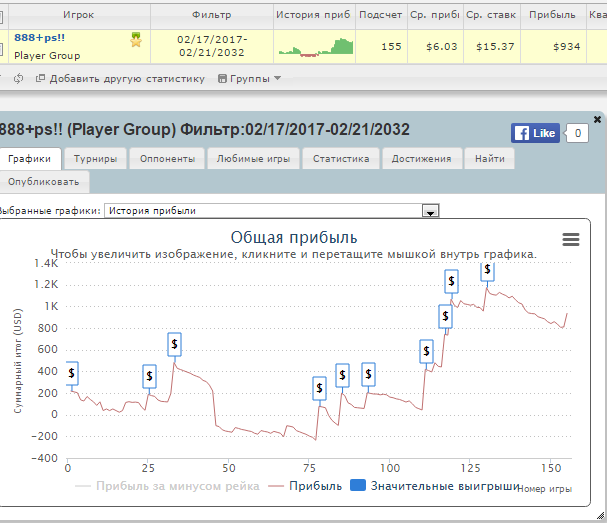The height and width of the screenshot is (523, 607).
Task: Open the Опубликовать tab
Action: coord(43,182)
